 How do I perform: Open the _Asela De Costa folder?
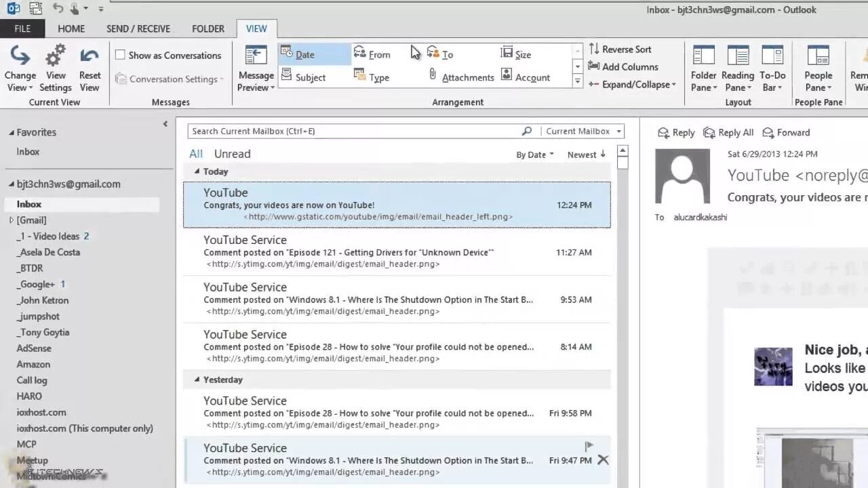pos(48,252)
